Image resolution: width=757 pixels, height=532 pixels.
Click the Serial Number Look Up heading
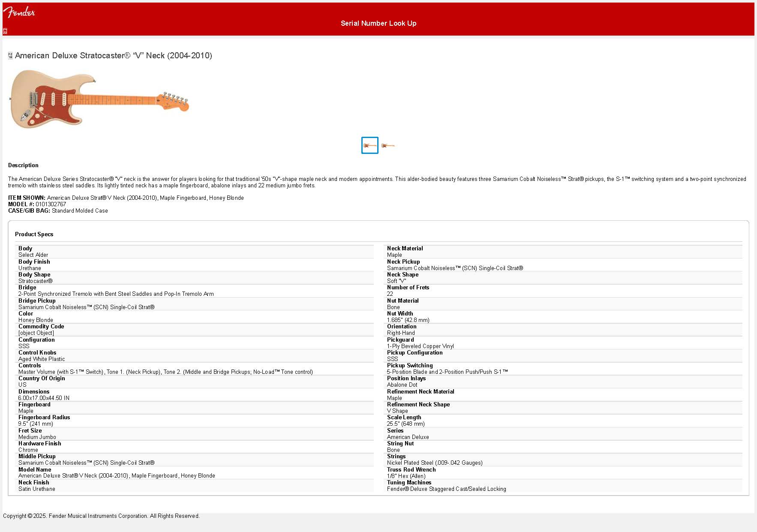pos(378,23)
